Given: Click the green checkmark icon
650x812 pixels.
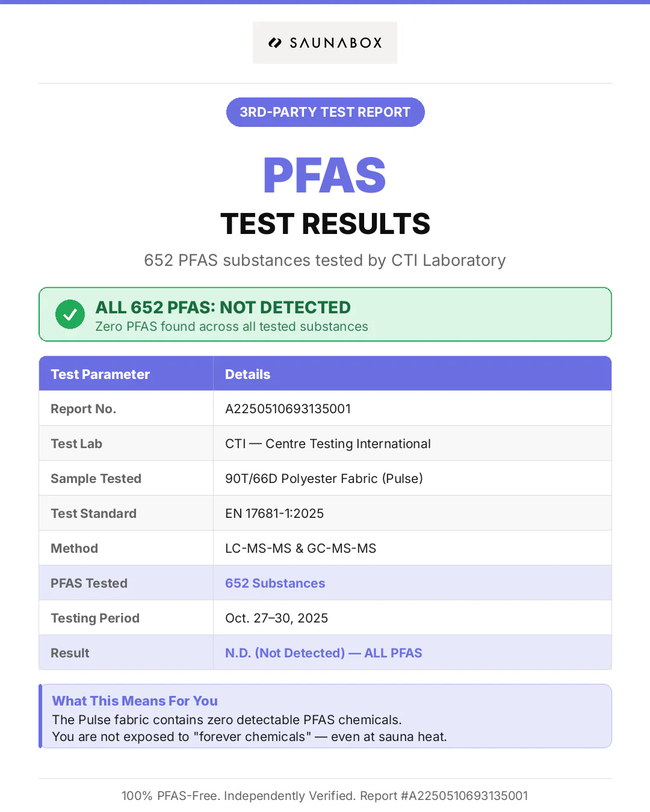Looking at the screenshot, I should 70,314.
